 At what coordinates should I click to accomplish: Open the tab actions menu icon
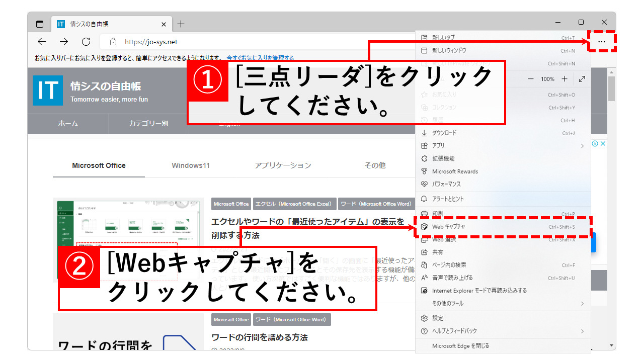(40, 24)
